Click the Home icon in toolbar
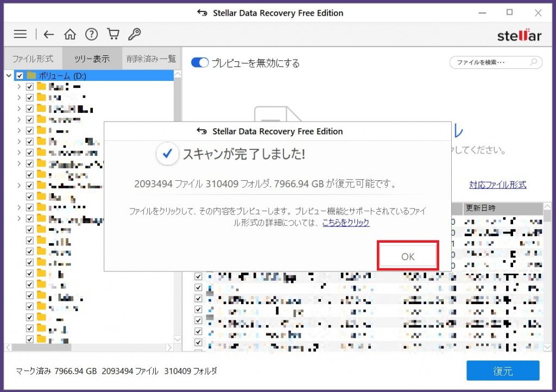Screen dimensions: 556x392 coord(70,34)
